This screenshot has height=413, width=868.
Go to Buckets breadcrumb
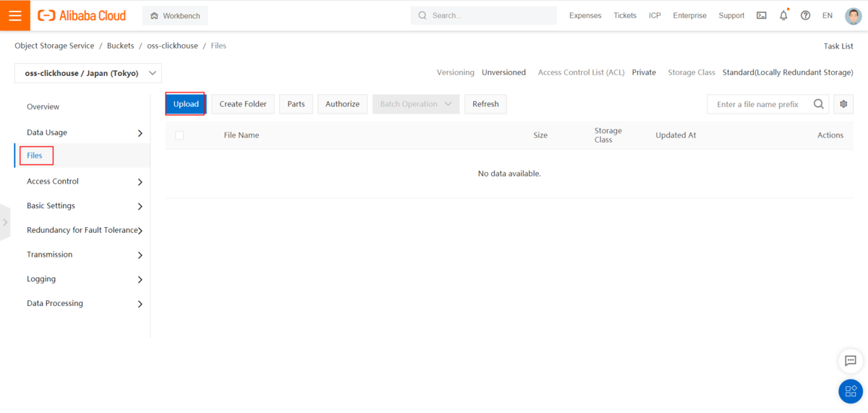(121, 46)
